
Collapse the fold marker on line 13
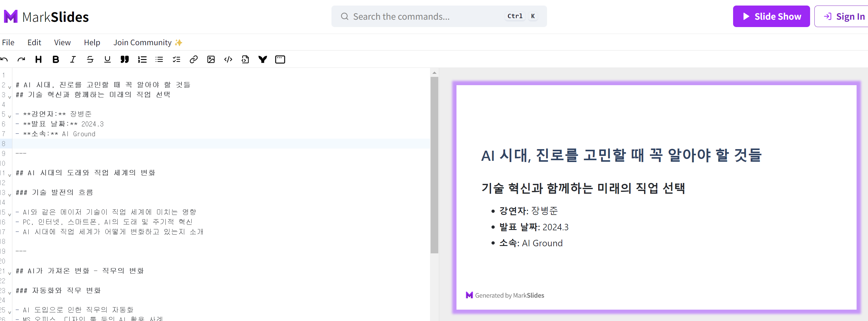10,195
